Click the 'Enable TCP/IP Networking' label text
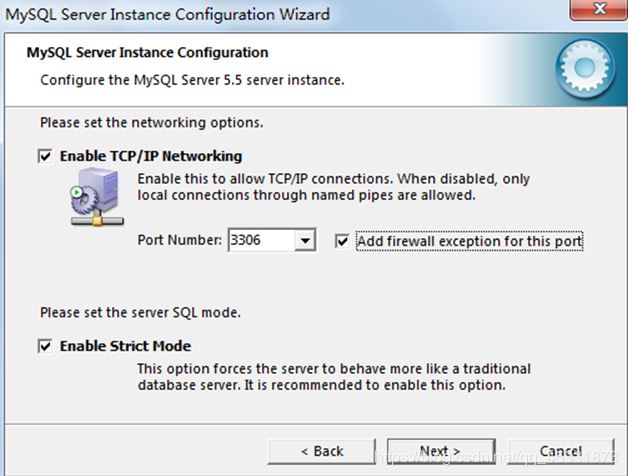The width and height of the screenshot is (628, 476). [x=151, y=157]
